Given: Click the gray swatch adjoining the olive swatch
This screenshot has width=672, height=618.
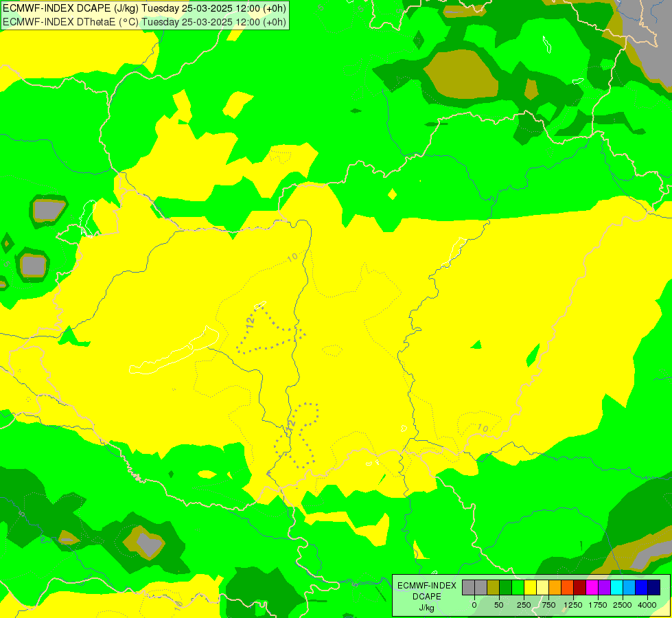Looking at the screenshot, I should pos(481,587).
